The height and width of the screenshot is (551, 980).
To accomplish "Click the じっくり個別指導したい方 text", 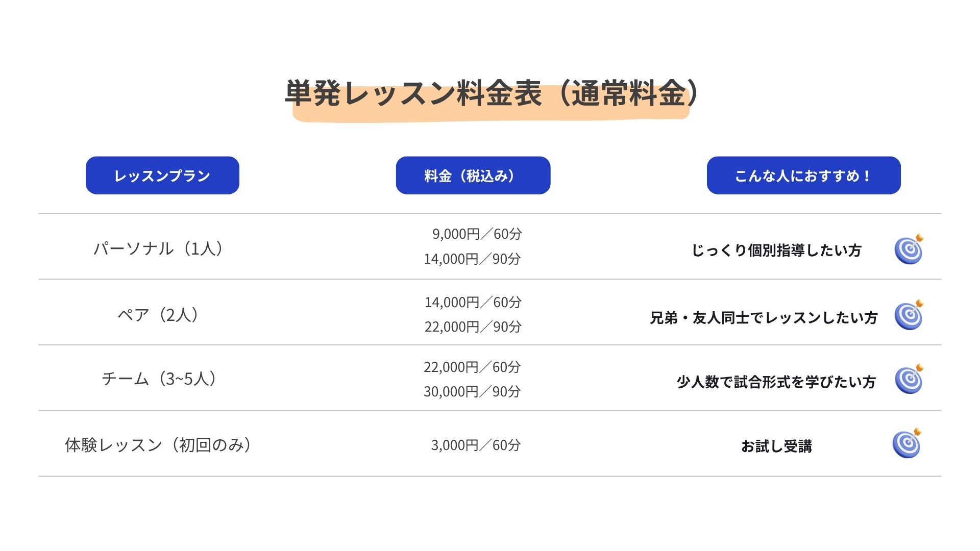I will click(x=776, y=251).
